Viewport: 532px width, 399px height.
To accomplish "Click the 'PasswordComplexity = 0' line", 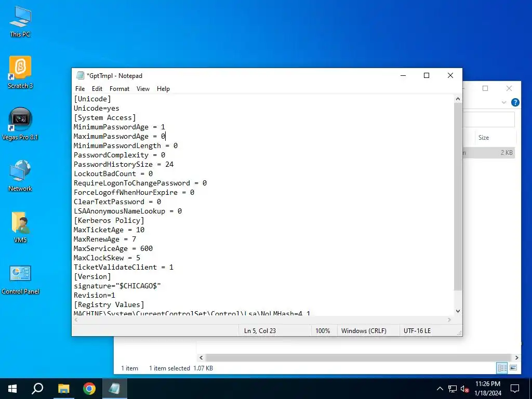I will [x=119, y=155].
